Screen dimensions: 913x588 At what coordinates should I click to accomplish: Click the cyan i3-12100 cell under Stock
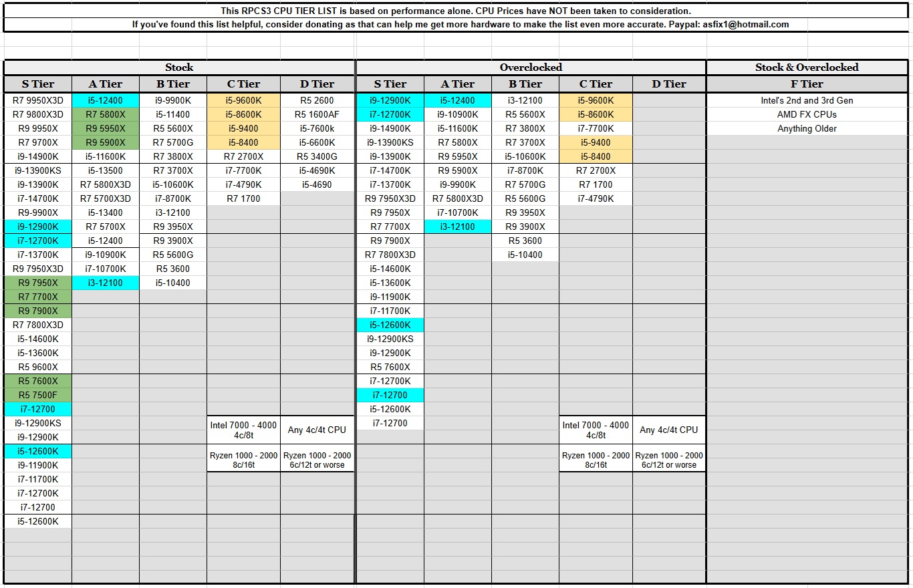click(106, 283)
